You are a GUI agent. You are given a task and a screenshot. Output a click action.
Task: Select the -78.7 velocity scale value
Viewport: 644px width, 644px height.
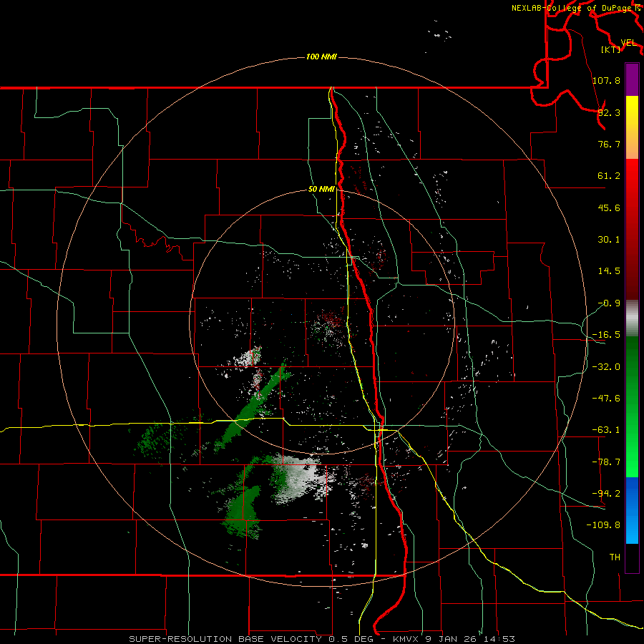pos(606,462)
